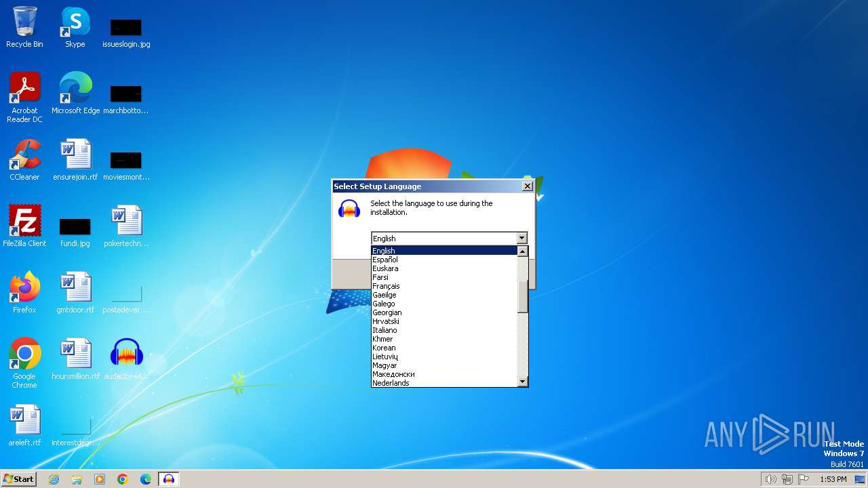Choose Español in the language list

pos(444,260)
